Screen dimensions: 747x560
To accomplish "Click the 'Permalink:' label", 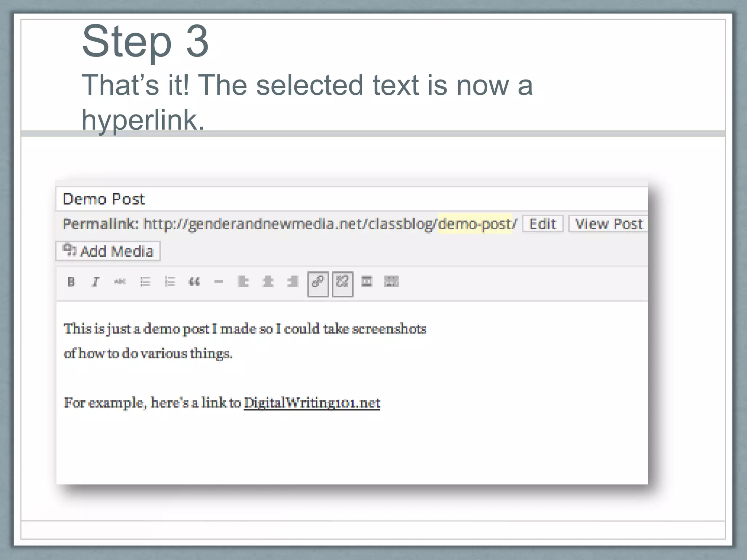I will pyautogui.click(x=101, y=224).
